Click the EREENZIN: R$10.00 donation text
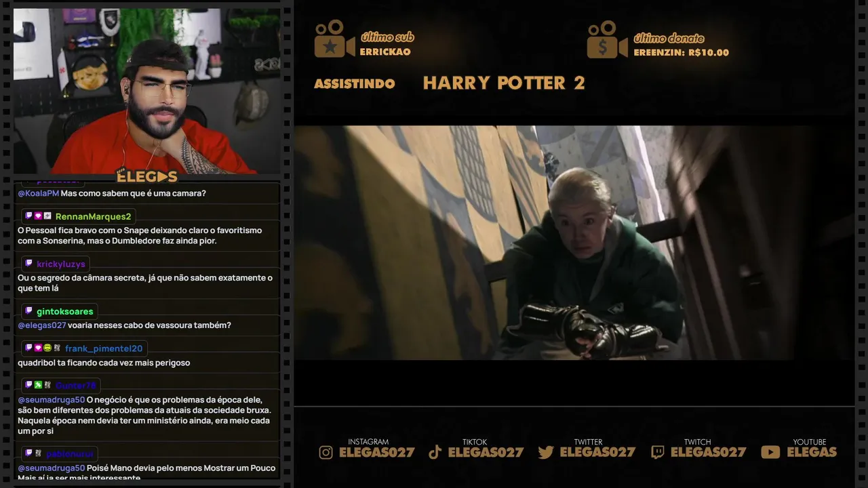 (x=682, y=52)
